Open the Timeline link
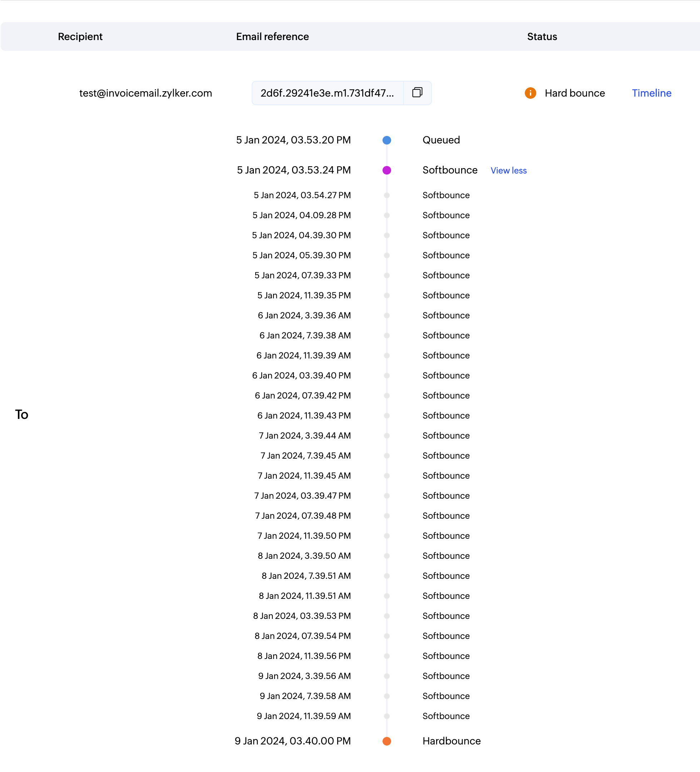Image resolution: width=700 pixels, height=772 pixels. (x=651, y=93)
